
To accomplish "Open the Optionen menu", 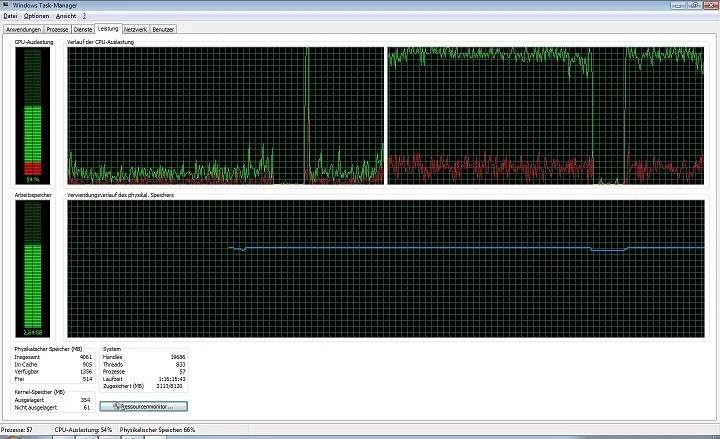I will (x=36, y=16).
